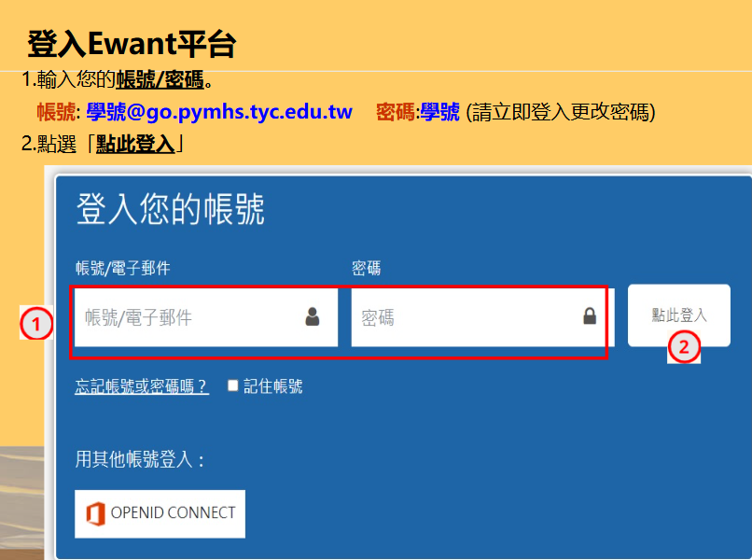Select the 學號@go.pymhs.tyc.edu.tw account text
Screen dimensions: 752x560
pos(219,112)
